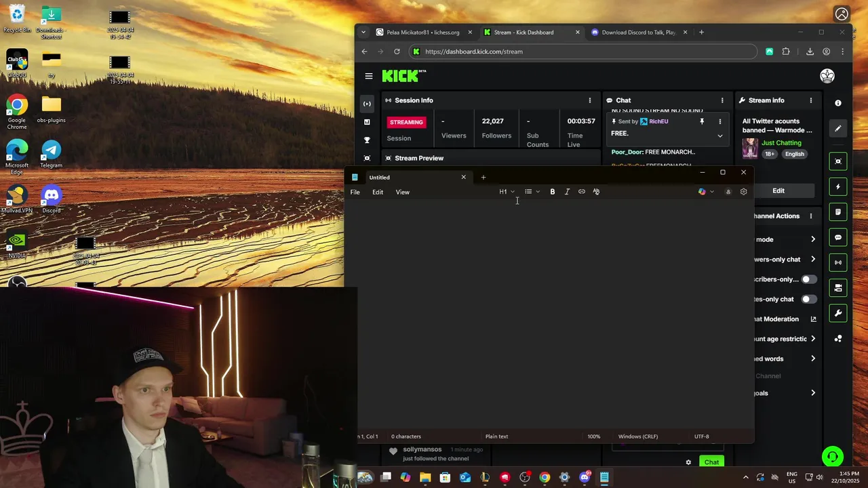Open Chat Moderation external link
The width and height of the screenshot is (868, 488).
click(813, 319)
